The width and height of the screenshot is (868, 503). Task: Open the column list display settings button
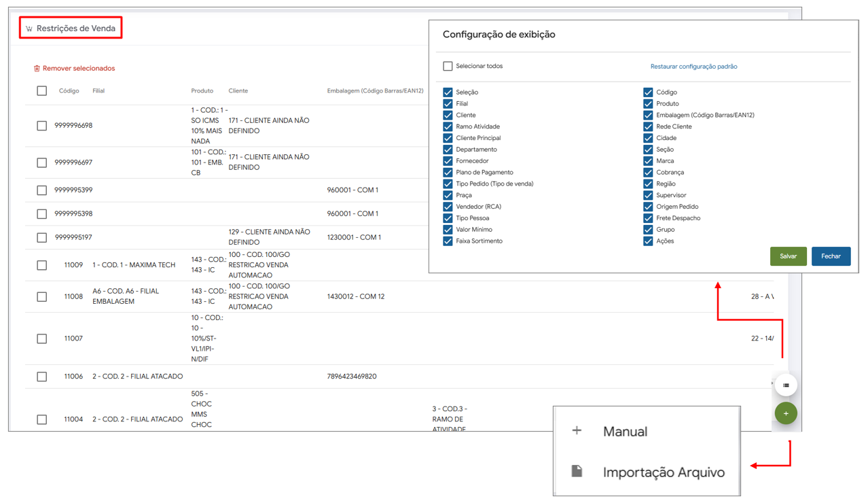click(x=786, y=385)
